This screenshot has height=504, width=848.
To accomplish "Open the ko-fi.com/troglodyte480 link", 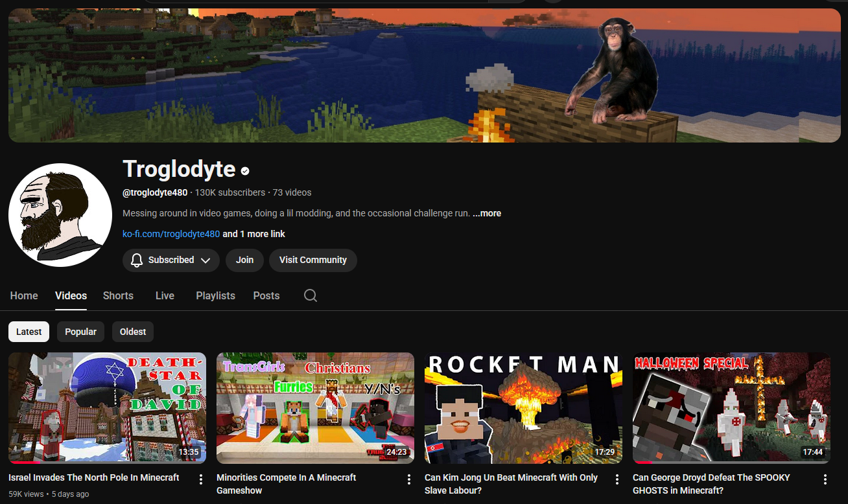I will pyautogui.click(x=171, y=234).
